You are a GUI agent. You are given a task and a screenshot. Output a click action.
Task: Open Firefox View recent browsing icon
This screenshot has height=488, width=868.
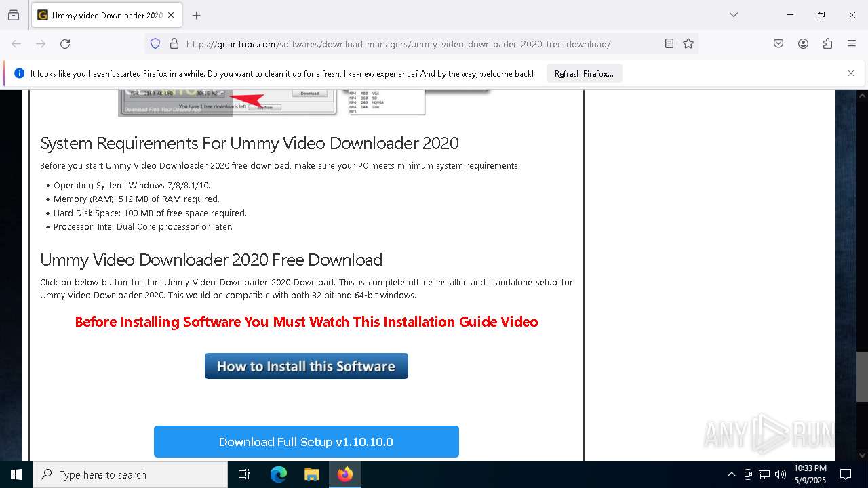[x=14, y=15]
